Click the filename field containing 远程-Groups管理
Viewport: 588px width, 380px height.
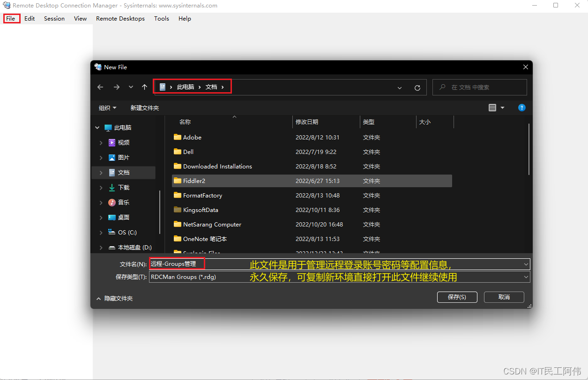177,263
